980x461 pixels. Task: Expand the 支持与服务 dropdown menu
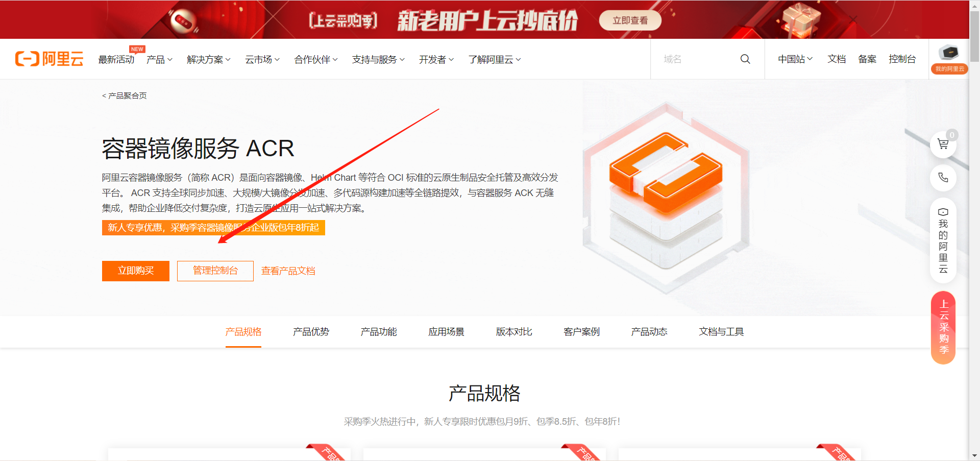[x=378, y=60]
